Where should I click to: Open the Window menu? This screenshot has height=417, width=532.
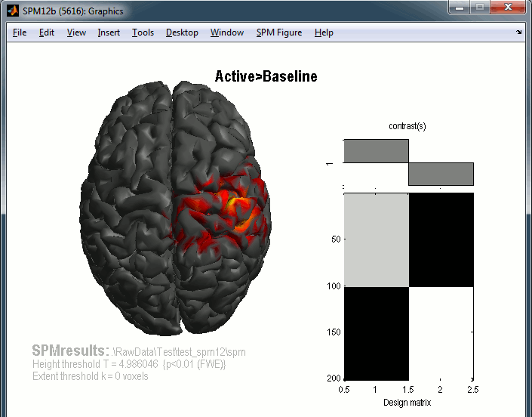(227, 32)
